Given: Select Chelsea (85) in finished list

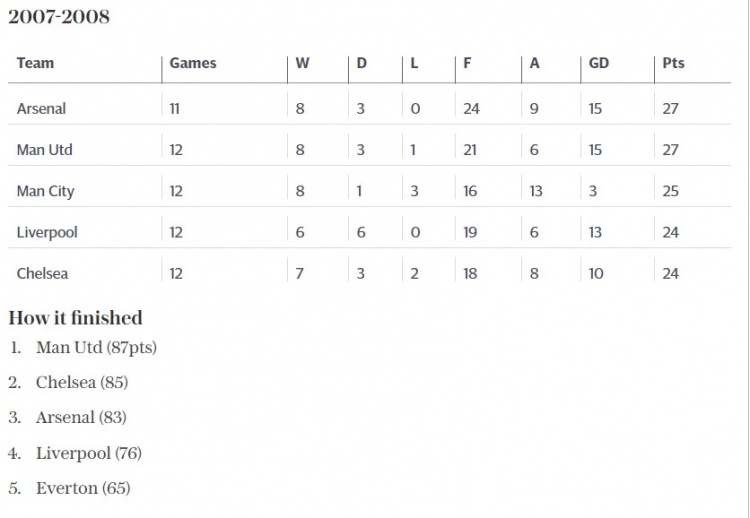Looking at the screenshot, I should pyautogui.click(x=82, y=383).
